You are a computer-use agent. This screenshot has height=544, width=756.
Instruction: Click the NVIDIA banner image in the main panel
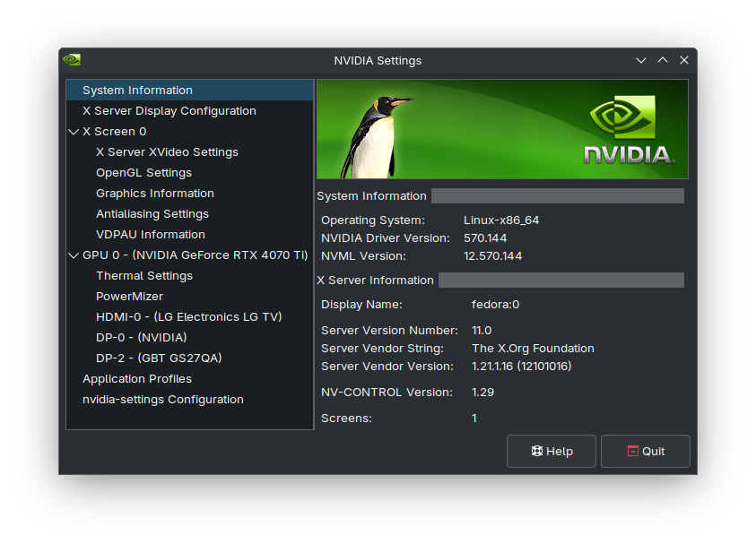coord(501,128)
